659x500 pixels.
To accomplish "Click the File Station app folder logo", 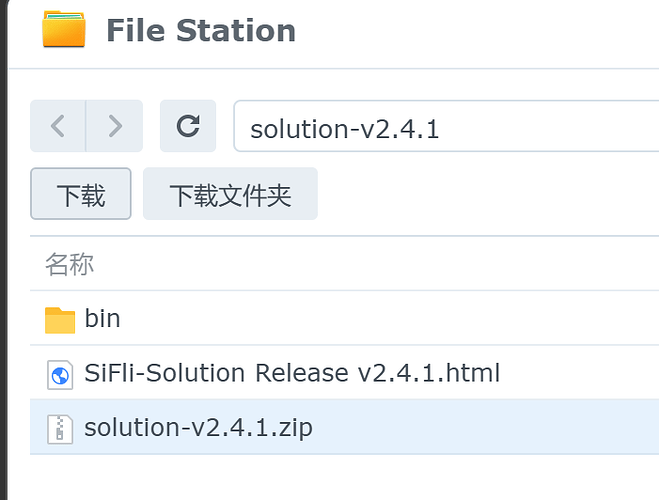I will [x=63, y=29].
